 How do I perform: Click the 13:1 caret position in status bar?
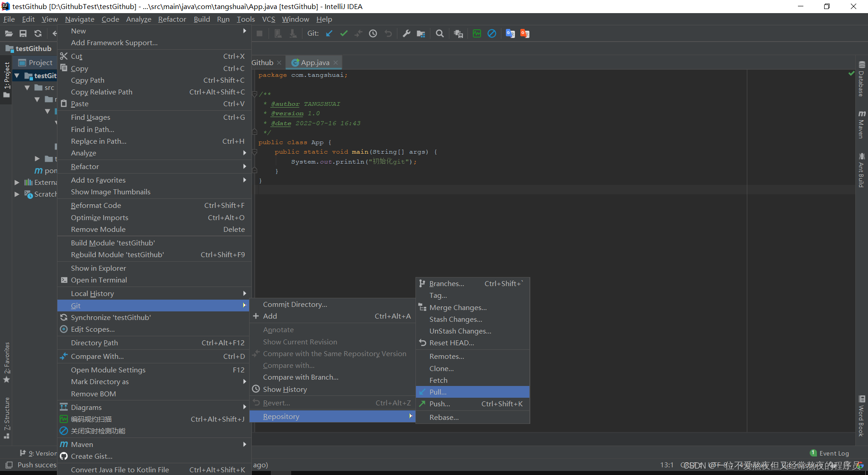pyautogui.click(x=667, y=465)
